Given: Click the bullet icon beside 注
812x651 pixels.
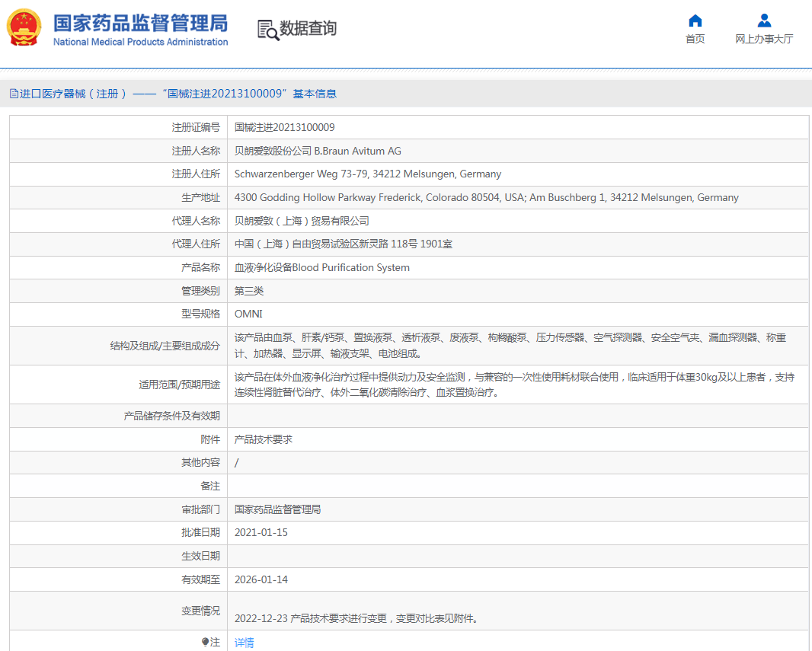Looking at the screenshot, I should pyautogui.click(x=205, y=642).
